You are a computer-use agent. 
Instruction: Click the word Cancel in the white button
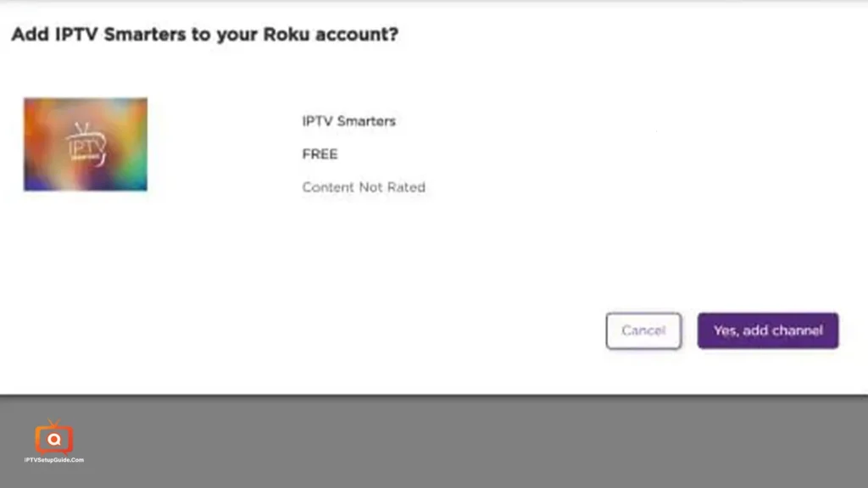click(643, 331)
